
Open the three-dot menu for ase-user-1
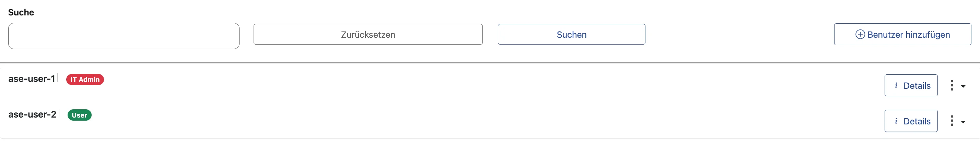tap(952, 86)
